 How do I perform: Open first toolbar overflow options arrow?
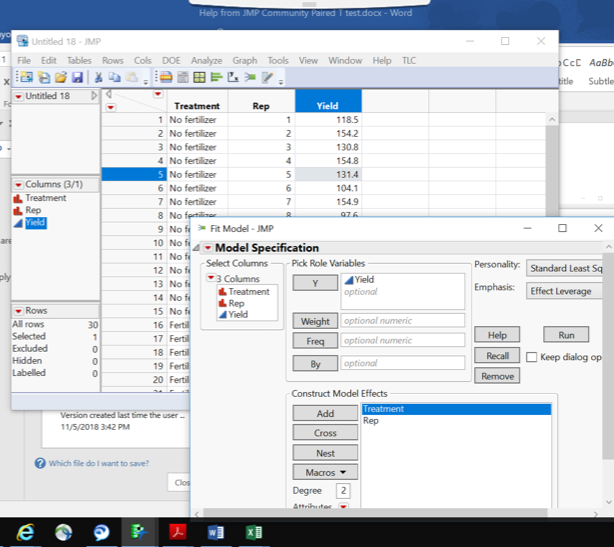pyautogui.click(x=146, y=82)
